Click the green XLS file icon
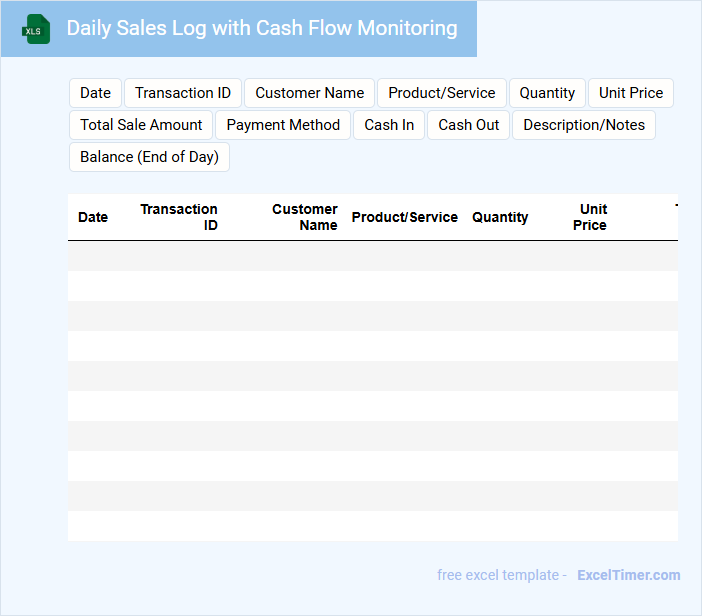Image resolution: width=702 pixels, height=616 pixels. click(x=36, y=29)
